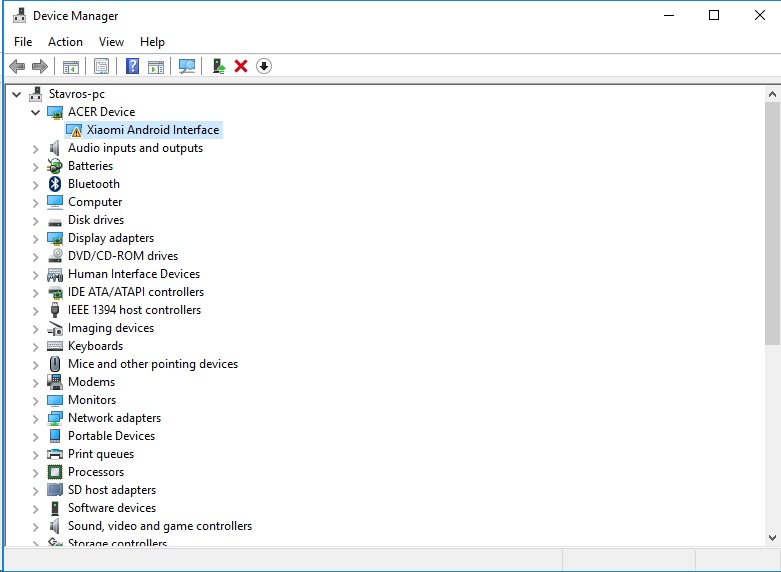This screenshot has width=781, height=572.
Task: Expand the Bluetooth category
Action: pos(36,184)
